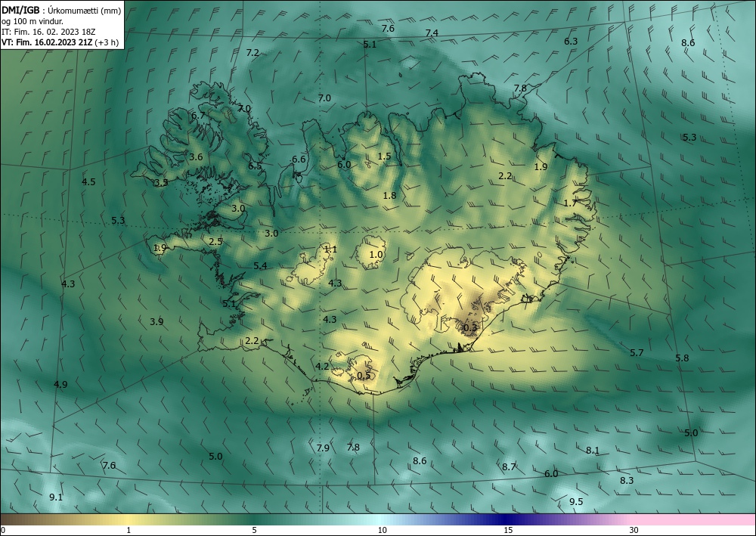756x536 pixels.
Task: Click the 30 tick label on color scale
Action: click(x=634, y=531)
